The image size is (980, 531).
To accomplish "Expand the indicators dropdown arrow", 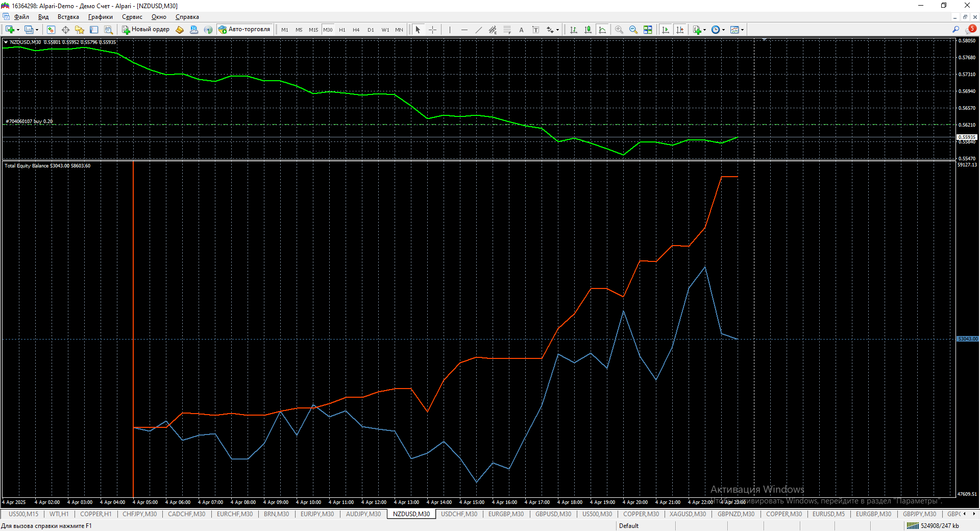I will coord(705,30).
